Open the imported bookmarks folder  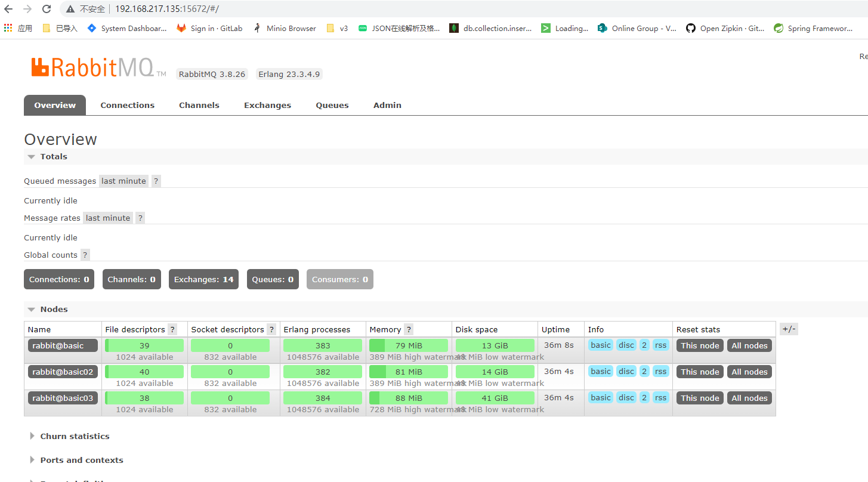click(x=60, y=28)
